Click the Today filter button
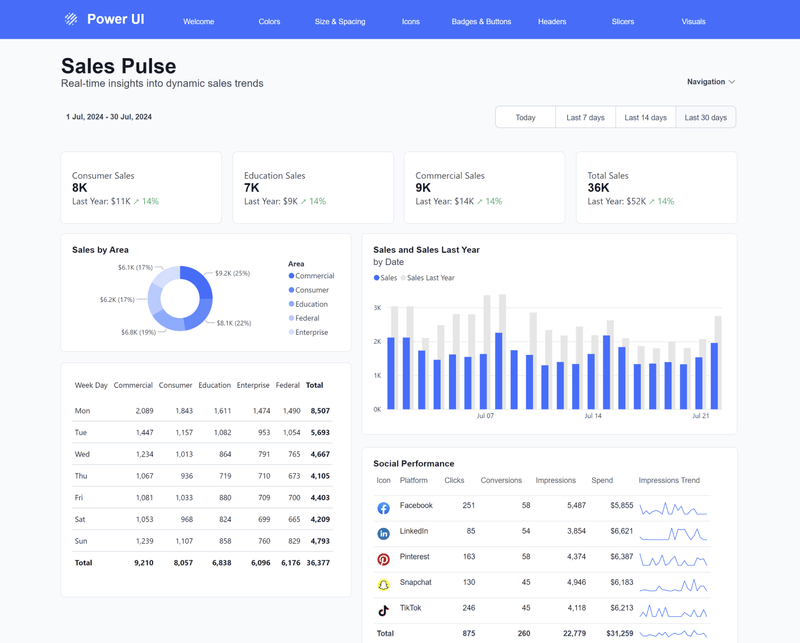The image size is (800, 643). coord(525,117)
